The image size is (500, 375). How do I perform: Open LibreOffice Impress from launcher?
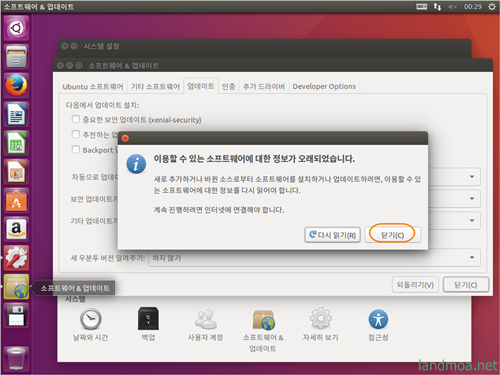[x=16, y=172]
